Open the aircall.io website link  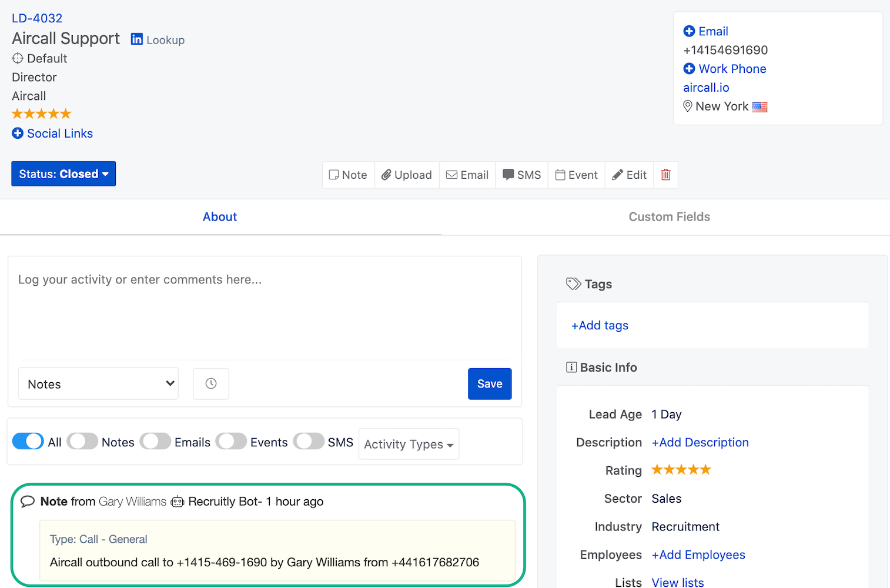pyautogui.click(x=706, y=88)
